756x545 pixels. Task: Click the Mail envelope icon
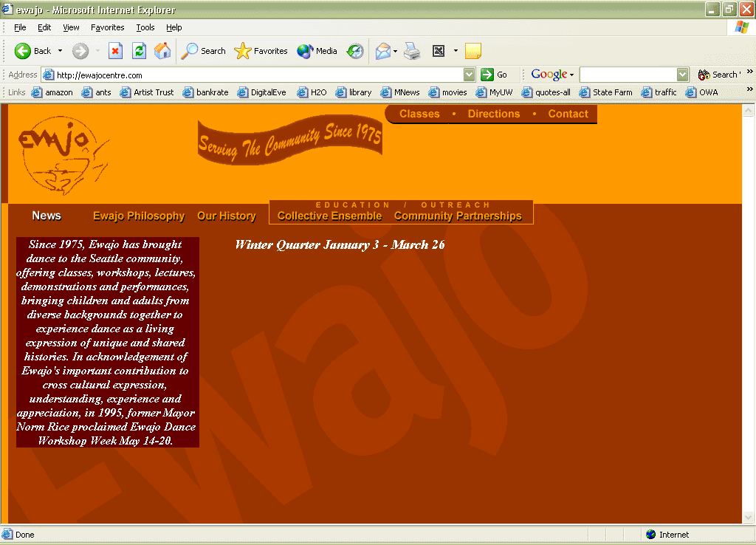pos(383,51)
